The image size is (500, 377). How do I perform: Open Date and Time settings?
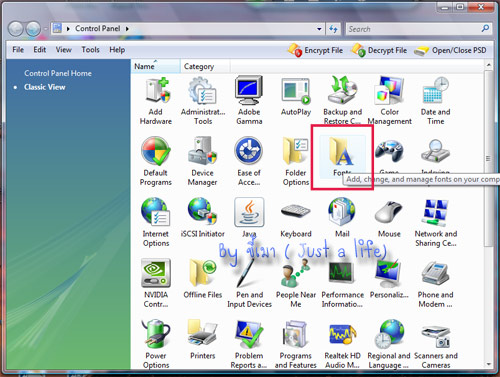click(435, 101)
